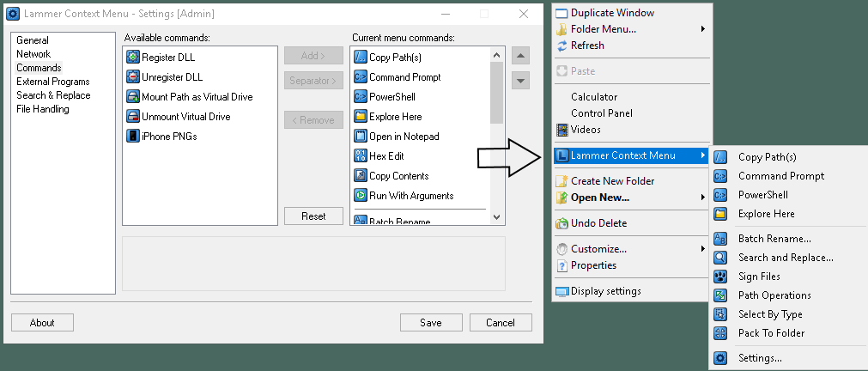Click the Add > button

(313, 55)
